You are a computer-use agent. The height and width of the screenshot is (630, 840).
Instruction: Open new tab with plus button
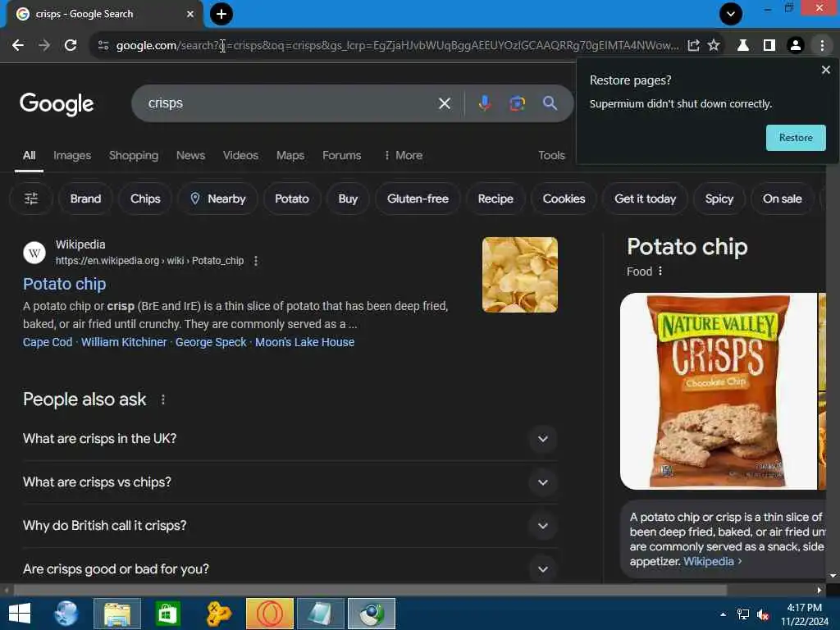221,14
